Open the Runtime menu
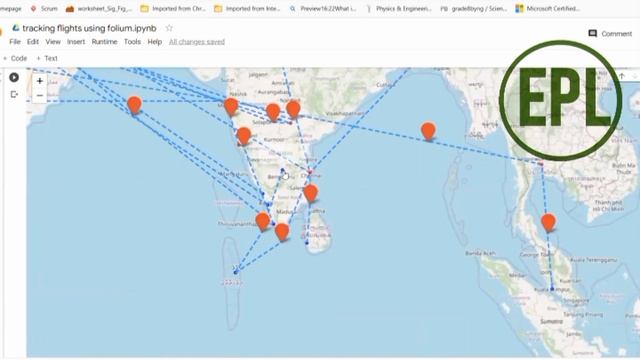 (x=104, y=42)
